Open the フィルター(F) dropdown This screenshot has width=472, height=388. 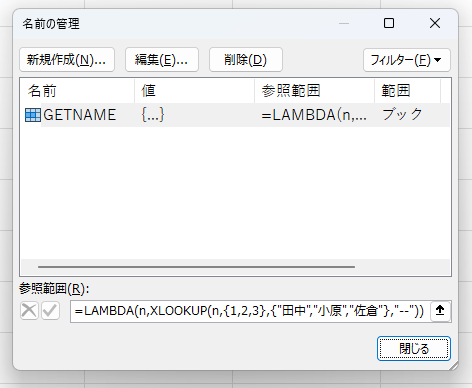(407, 60)
